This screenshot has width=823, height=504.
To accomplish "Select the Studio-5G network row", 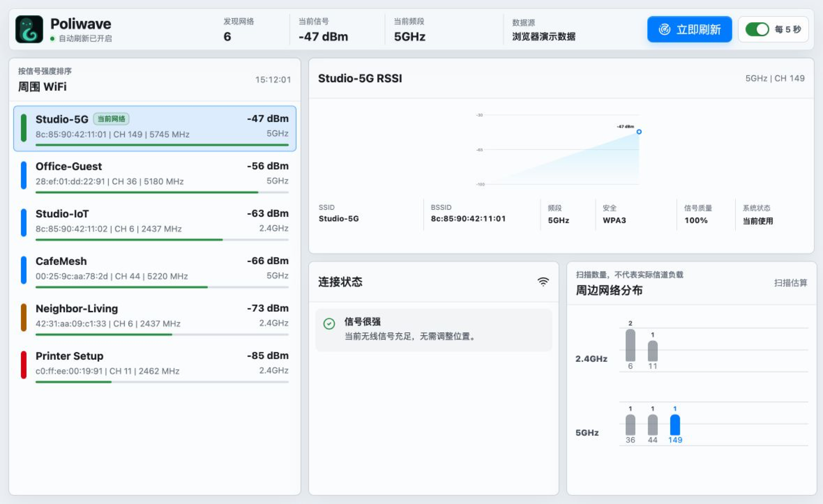I will [x=155, y=129].
